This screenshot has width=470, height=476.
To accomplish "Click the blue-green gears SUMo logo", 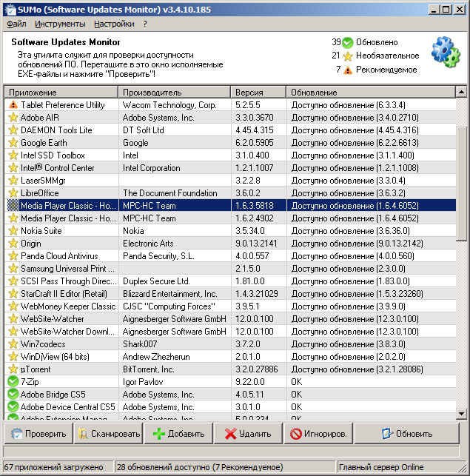I will coord(446,52).
